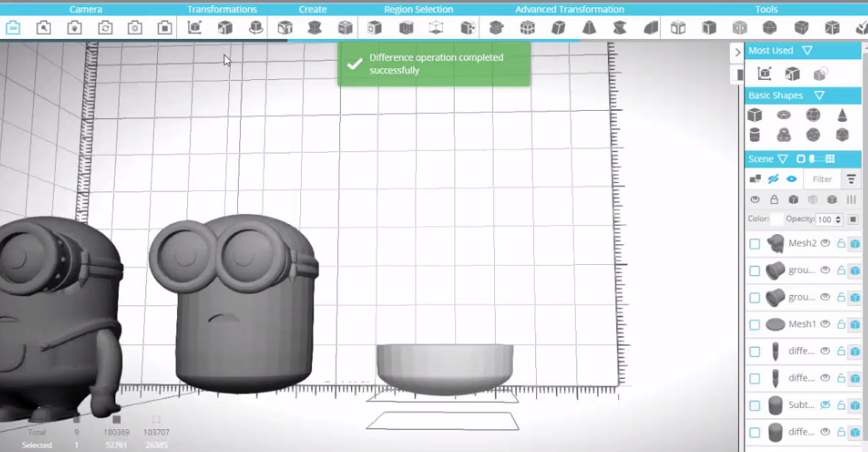Toggle the blue crossed-eye hide icon in Scene
This screenshot has width=868, height=452.
(773, 179)
